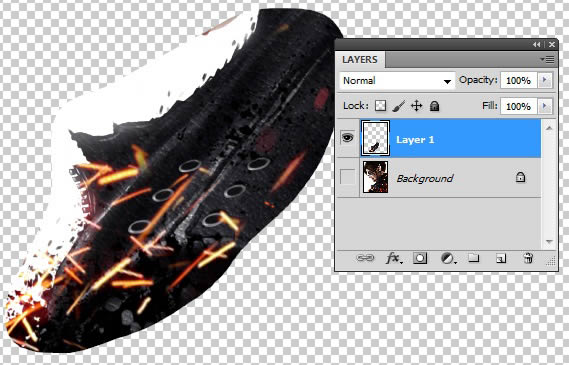Open the layer style fx menu
The image size is (569, 365).
click(394, 258)
